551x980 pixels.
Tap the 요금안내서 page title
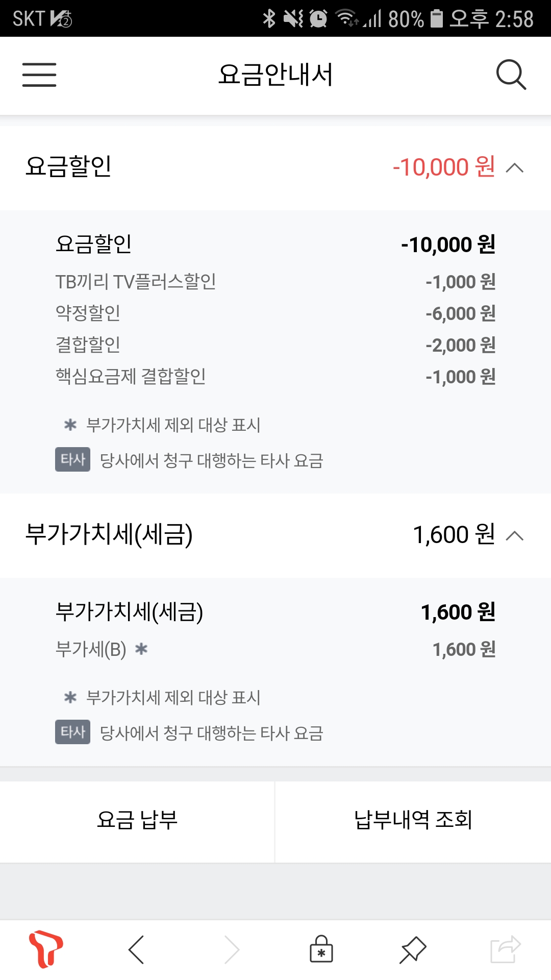(275, 75)
